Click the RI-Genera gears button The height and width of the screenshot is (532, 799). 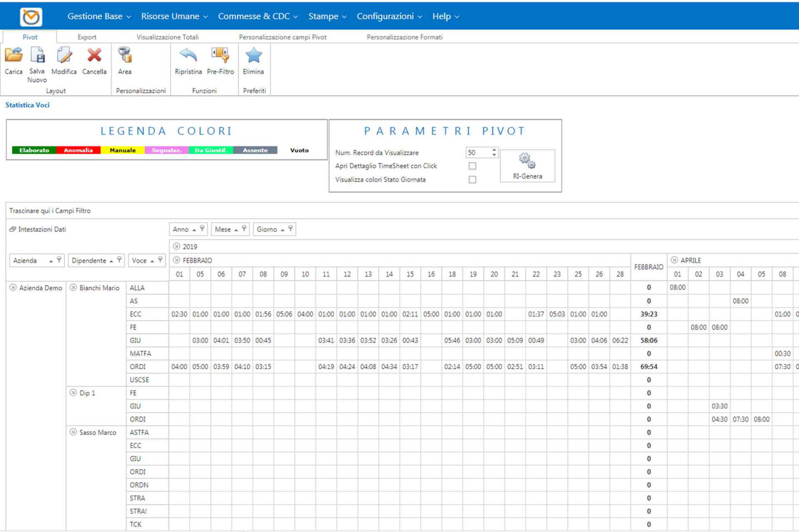click(x=528, y=166)
